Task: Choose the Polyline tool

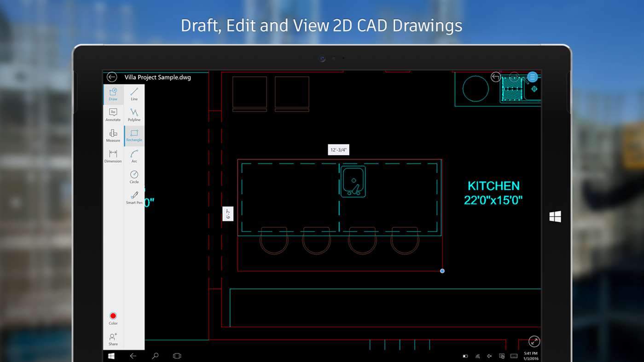Action: 134,115
